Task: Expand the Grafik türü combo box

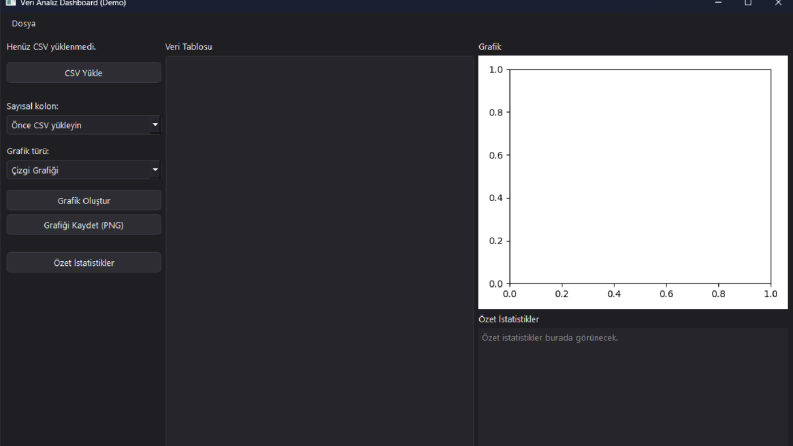Action: pos(83,170)
